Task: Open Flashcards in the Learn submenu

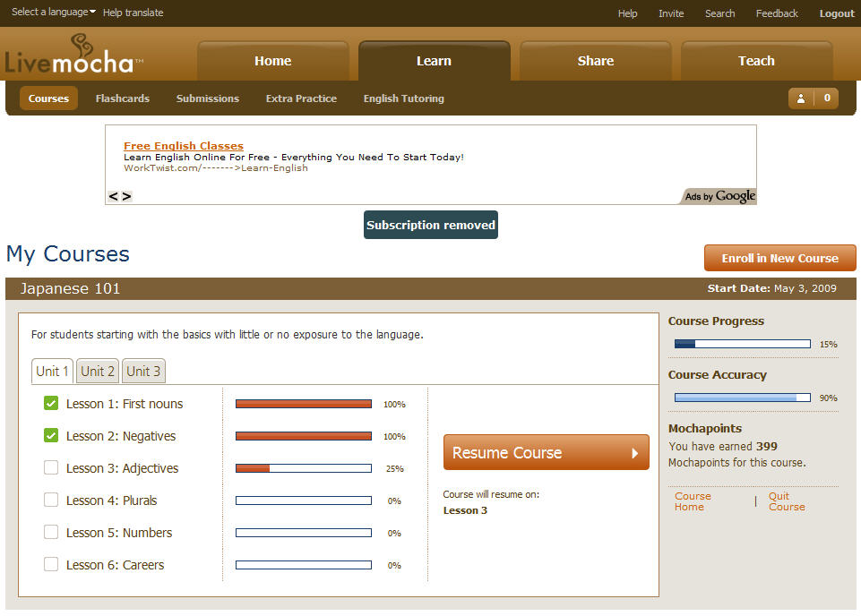Action: (123, 98)
